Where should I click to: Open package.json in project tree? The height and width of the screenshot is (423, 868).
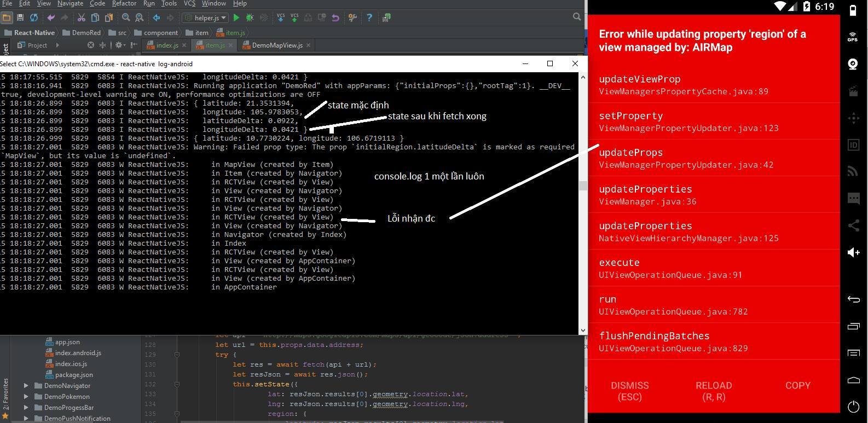click(74, 375)
